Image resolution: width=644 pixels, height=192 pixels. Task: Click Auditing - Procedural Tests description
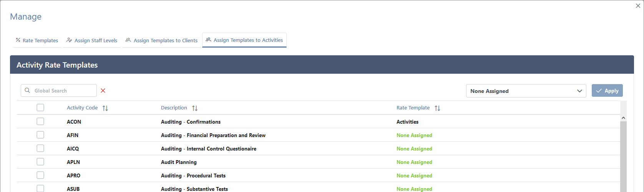coord(193,175)
